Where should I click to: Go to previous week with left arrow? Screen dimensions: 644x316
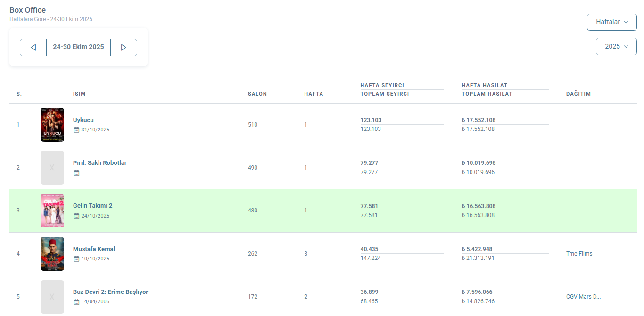coord(33,47)
